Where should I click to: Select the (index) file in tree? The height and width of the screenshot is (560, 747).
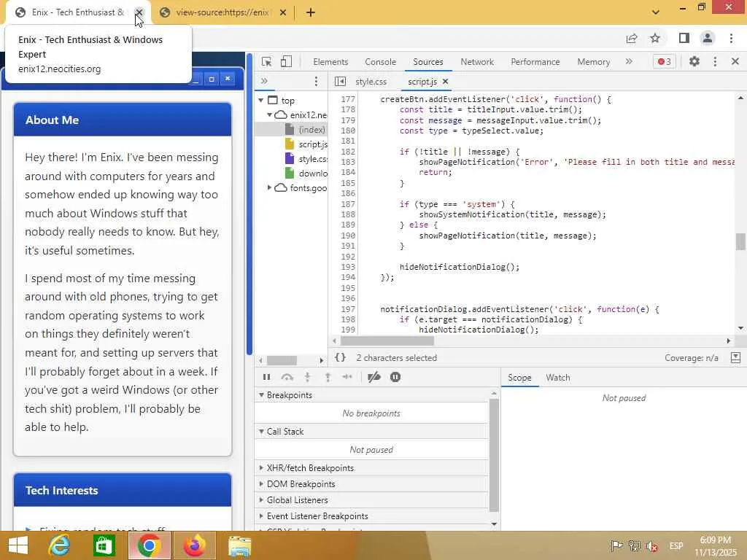pos(311,130)
